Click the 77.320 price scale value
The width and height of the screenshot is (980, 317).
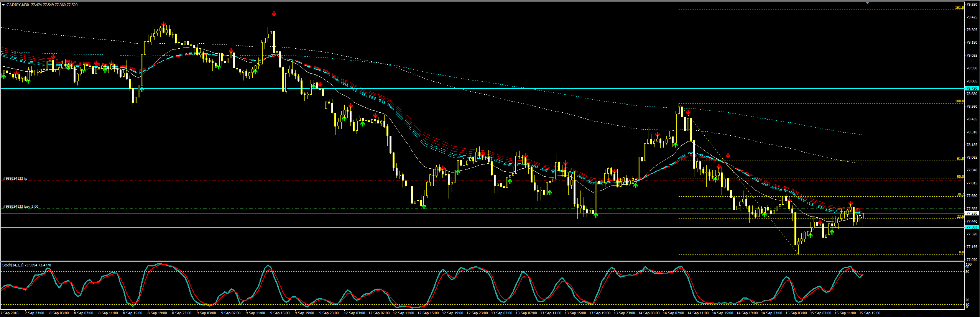(x=972, y=234)
